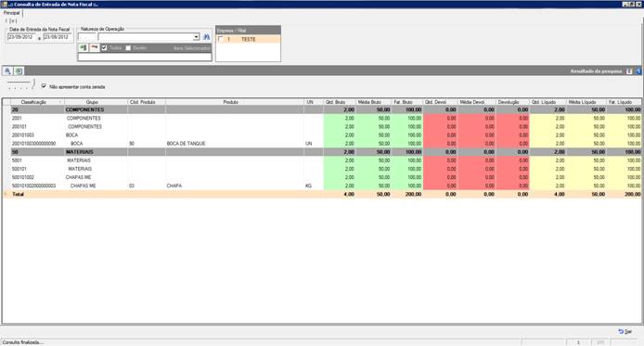Open the Natureza de Operação dropdown
The width and height of the screenshot is (644, 346).
(x=197, y=37)
